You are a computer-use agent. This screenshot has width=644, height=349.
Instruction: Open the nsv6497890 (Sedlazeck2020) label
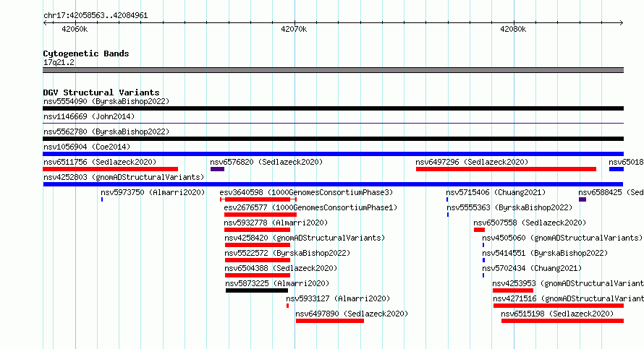tap(352, 314)
